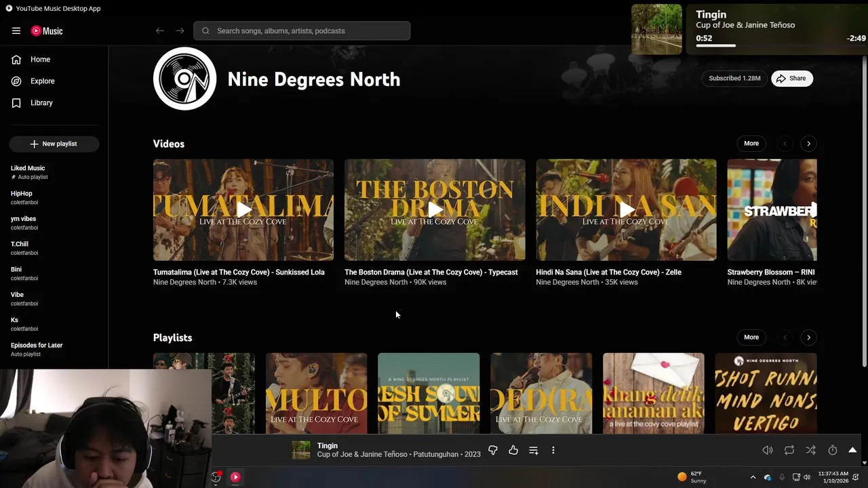Viewport: 868px width, 488px height.
Task: Open the hamburger guide menu
Action: click(x=16, y=30)
